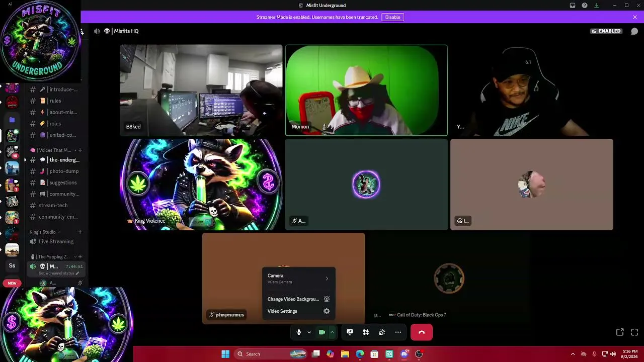Dismiss the Streamer Mode banner

(x=635, y=17)
